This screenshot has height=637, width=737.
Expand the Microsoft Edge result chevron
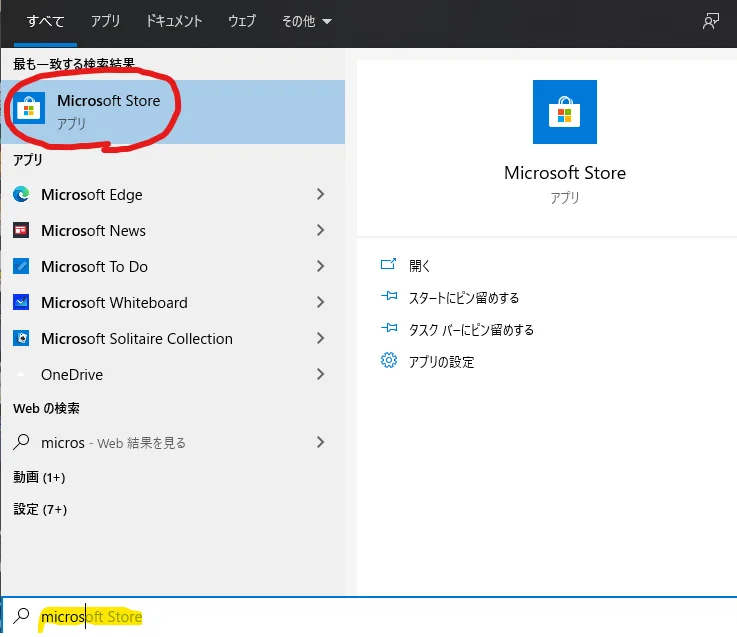[320, 195]
